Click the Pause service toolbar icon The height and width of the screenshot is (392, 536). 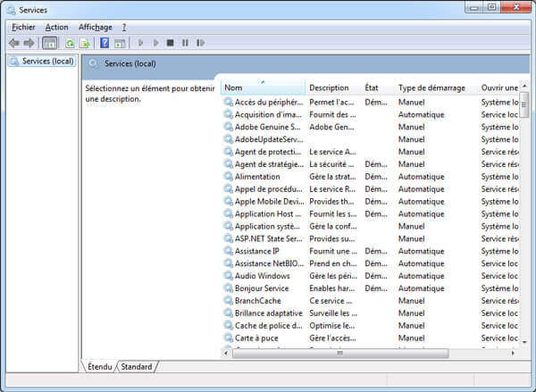pos(185,43)
